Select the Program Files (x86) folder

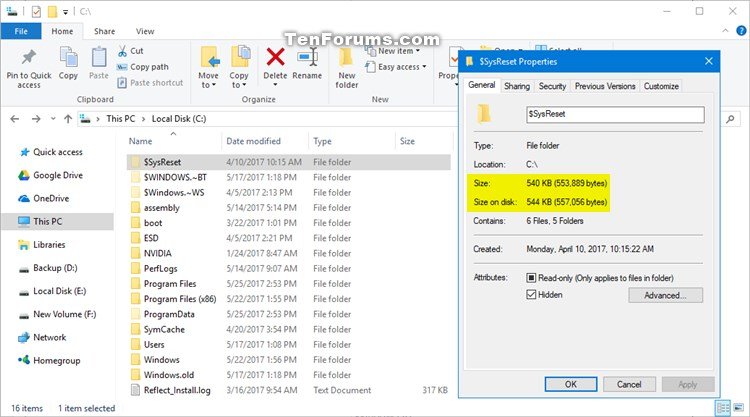click(x=180, y=299)
